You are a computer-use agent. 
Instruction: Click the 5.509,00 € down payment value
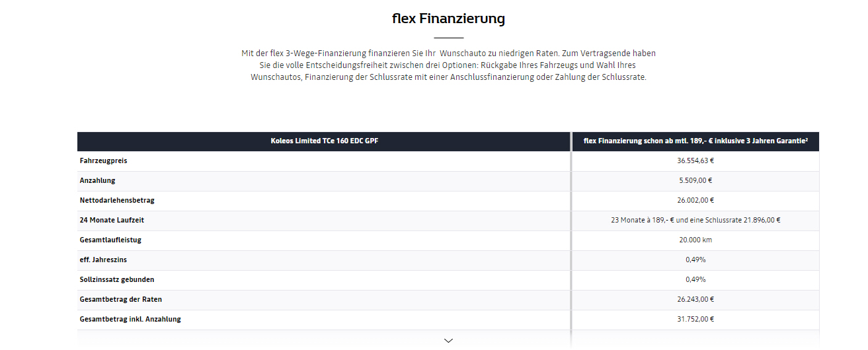pyautogui.click(x=695, y=180)
